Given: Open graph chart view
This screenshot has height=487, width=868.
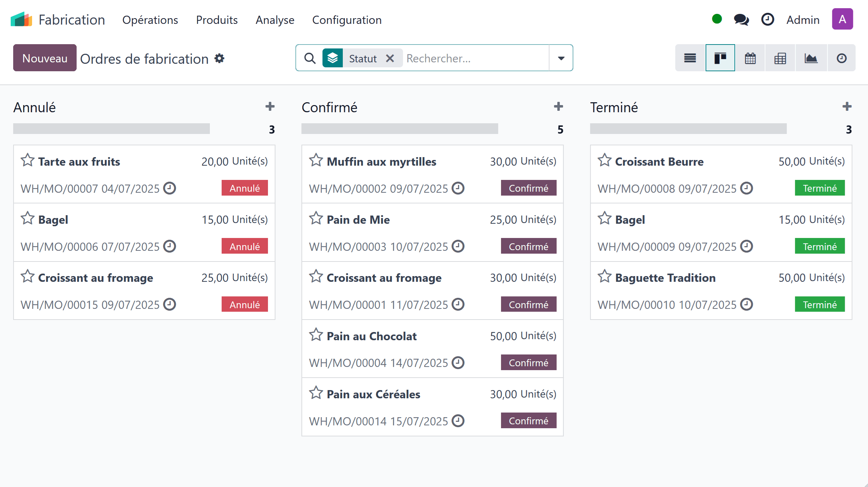Looking at the screenshot, I should (x=811, y=58).
